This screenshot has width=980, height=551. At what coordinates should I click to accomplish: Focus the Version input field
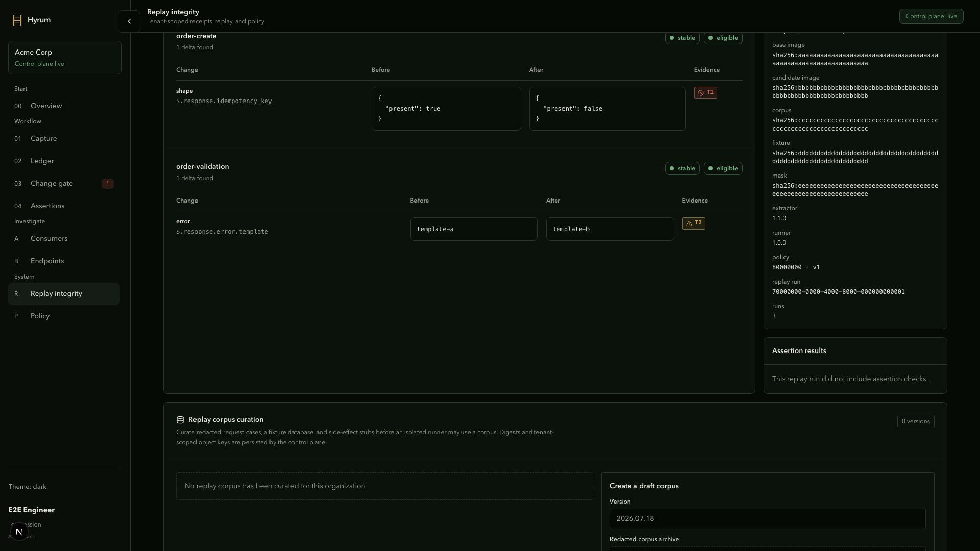tap(768, 519)
